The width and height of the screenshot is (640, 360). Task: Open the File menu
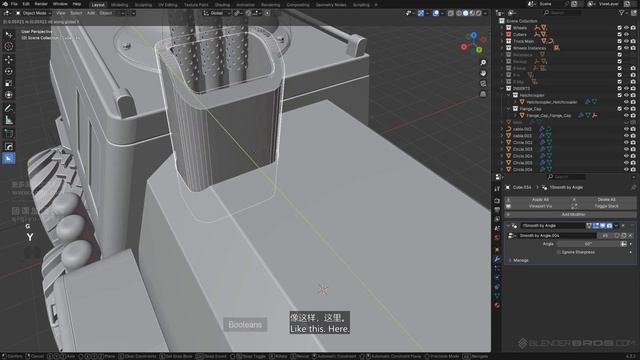pos(14,4)
